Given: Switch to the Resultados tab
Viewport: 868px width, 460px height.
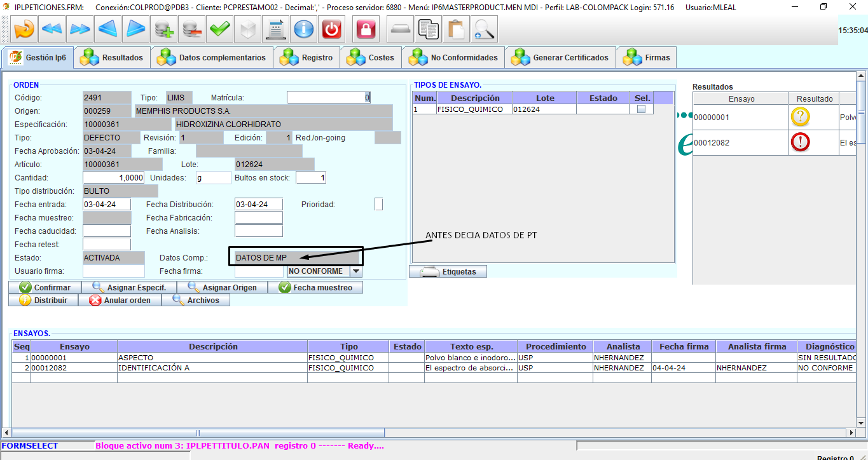Looking at the screenshot, I should click(112, 58).
